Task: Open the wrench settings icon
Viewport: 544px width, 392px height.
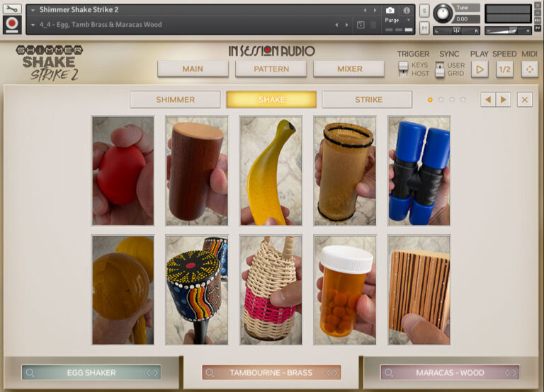Action: tap(12, 8)
